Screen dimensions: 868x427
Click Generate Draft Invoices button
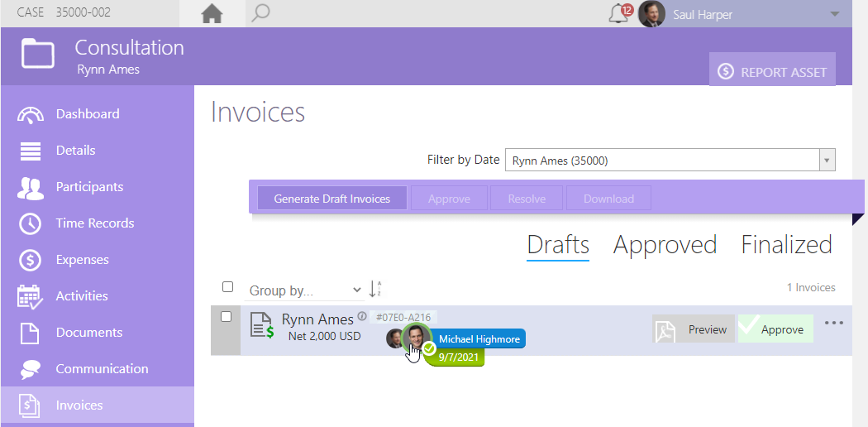click(x=332, y=199)
